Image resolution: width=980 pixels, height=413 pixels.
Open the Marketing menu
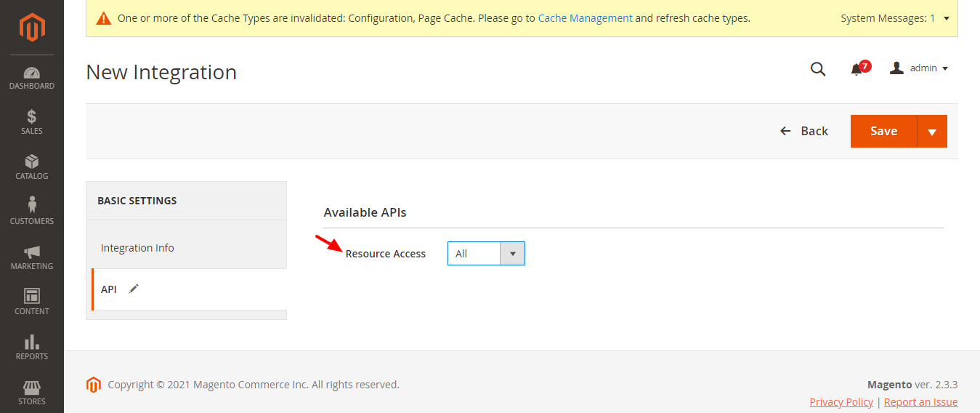coord(32,257)
